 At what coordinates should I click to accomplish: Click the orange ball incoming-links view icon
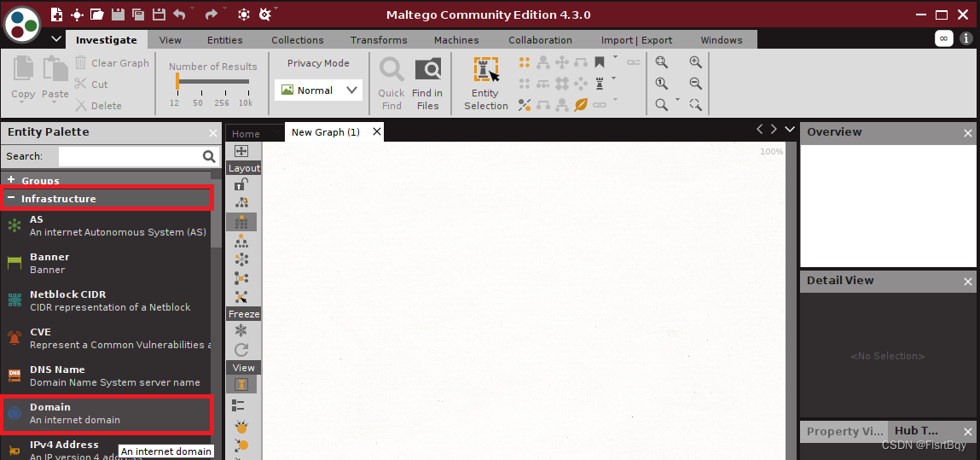pyautogui.click(x=241, y=428)
